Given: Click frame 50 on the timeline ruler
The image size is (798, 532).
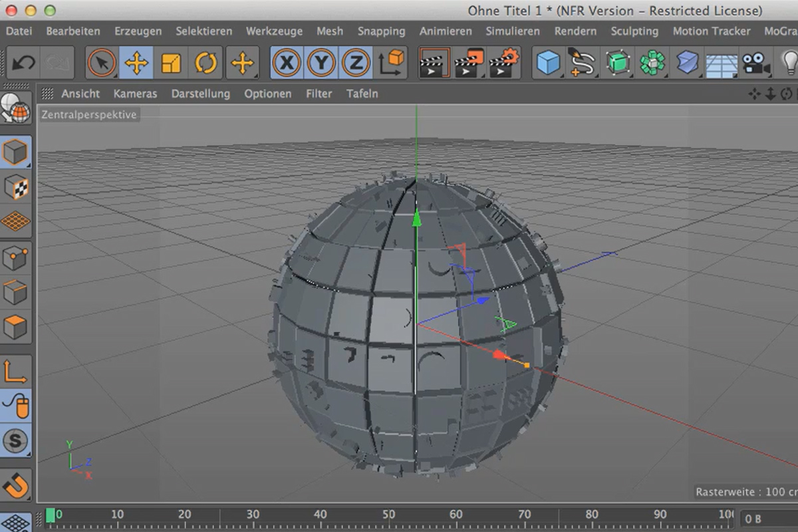Looking at the screenshot, I should click(390, 514).
